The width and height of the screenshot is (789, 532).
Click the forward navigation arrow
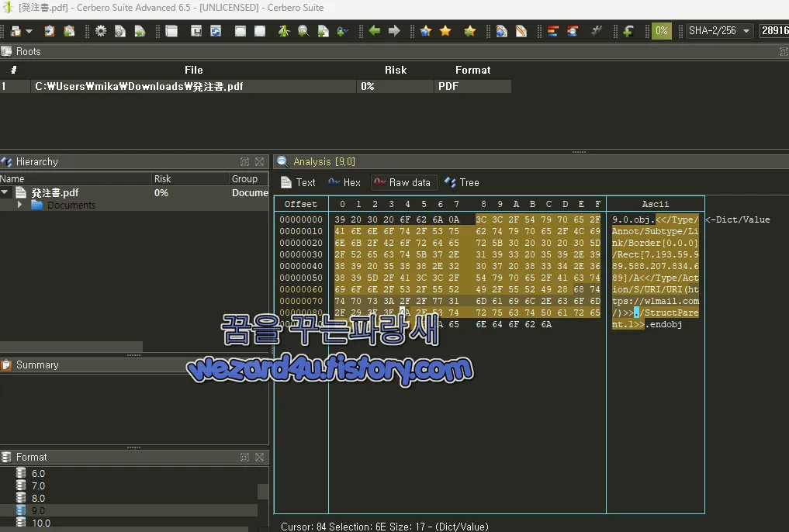(x=394, y=31)
